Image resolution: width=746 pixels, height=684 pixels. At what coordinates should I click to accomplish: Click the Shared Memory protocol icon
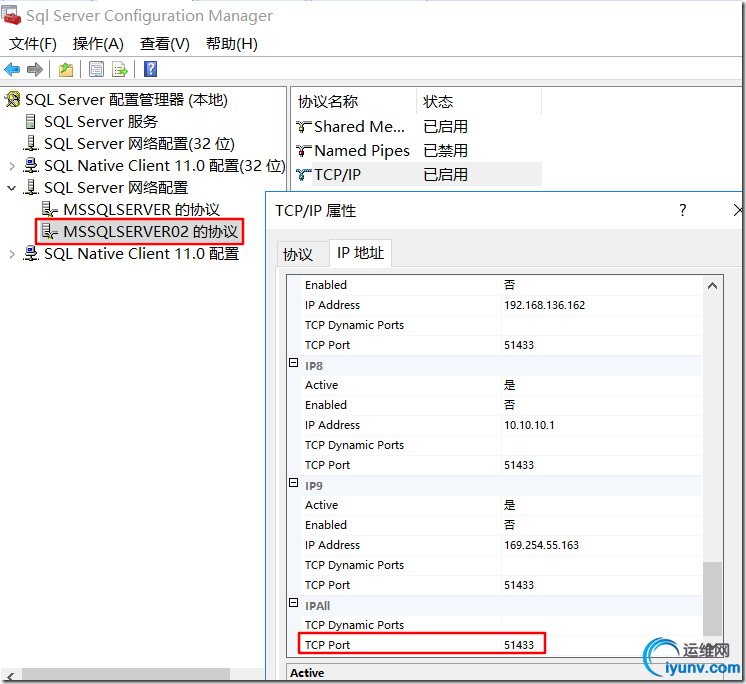[x=304, y=127]
